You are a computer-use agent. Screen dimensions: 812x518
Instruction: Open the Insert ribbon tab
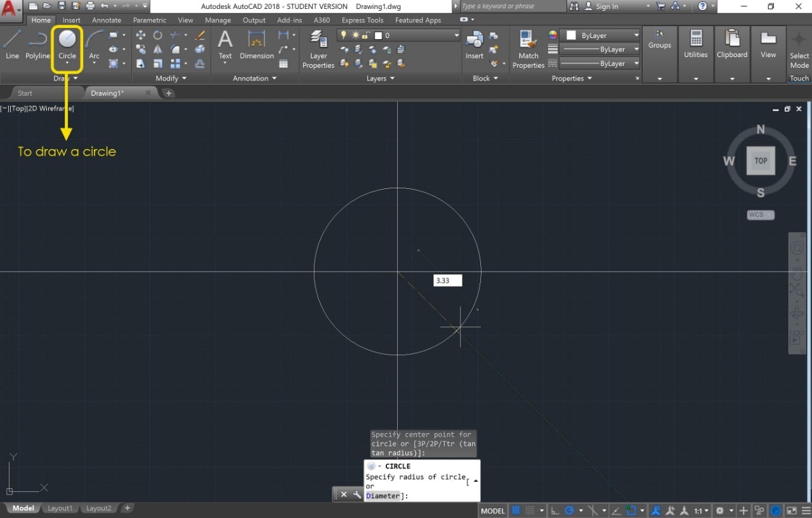[72, 20]
